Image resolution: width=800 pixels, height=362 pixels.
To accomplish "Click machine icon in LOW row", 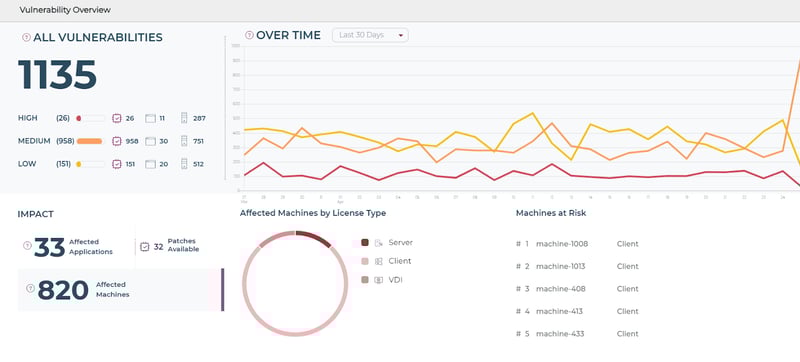I will tap(184, 164).
